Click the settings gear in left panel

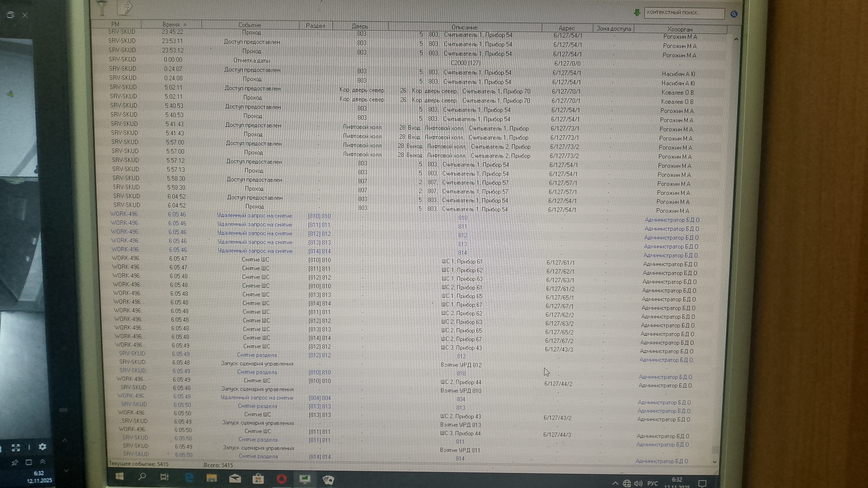(42, 447)
